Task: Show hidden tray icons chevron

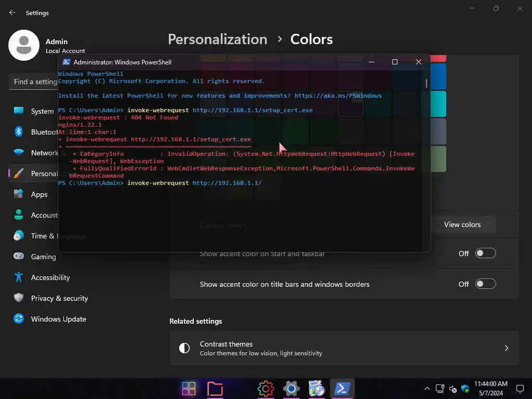Action: coord(427,389)
